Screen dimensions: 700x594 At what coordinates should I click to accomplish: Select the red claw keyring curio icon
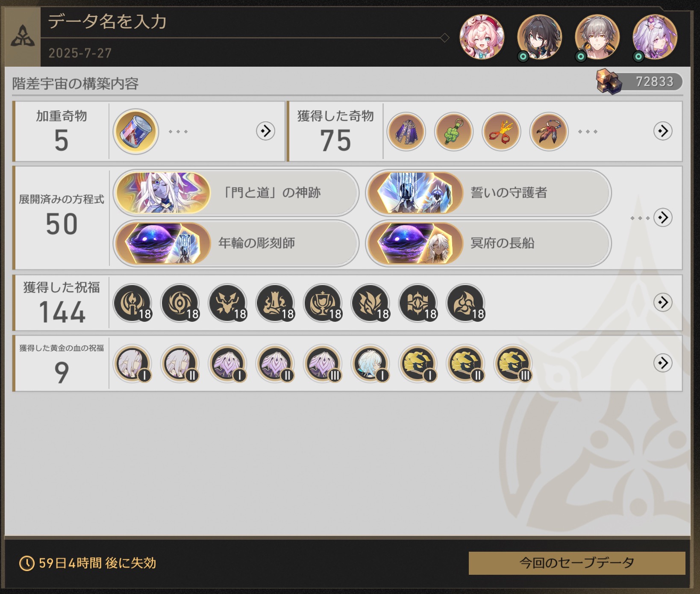[x=549, y=132]
